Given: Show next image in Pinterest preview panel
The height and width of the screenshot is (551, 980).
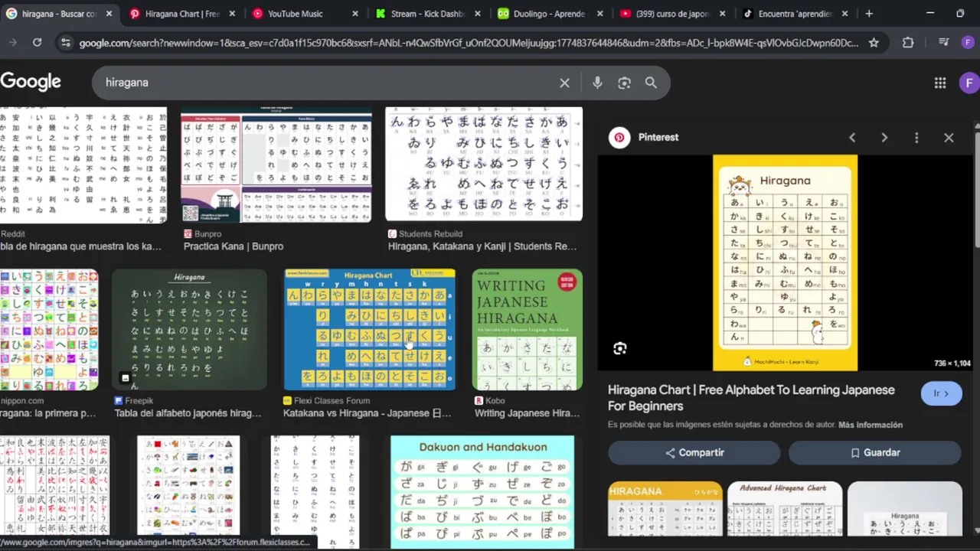Looking at the screenshot, I should coord(884,138).
